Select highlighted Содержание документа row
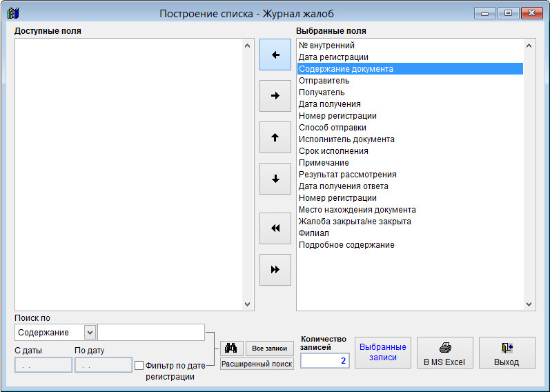Image resolution: width=550 pixels, height=392 pixels. tap(410, 69)
